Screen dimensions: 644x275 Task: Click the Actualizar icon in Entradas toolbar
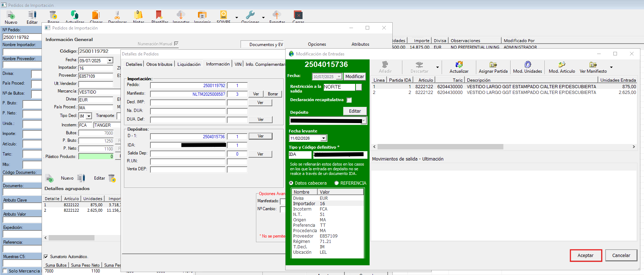coord(459,65)
